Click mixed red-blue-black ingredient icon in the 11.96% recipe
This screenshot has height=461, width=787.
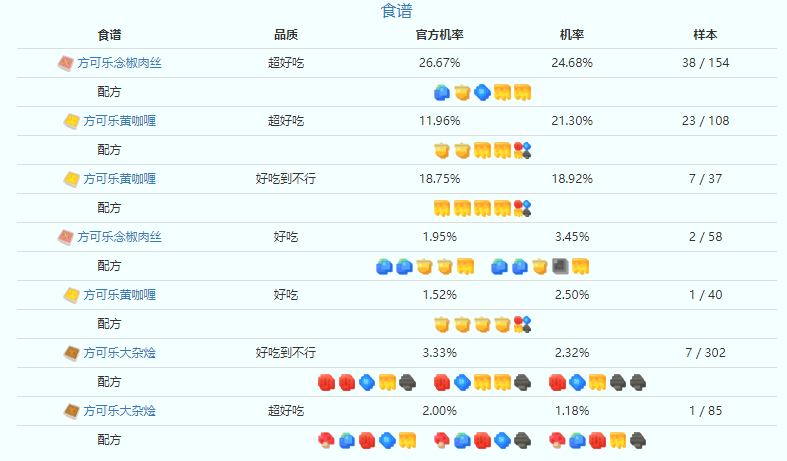[522, 151]
